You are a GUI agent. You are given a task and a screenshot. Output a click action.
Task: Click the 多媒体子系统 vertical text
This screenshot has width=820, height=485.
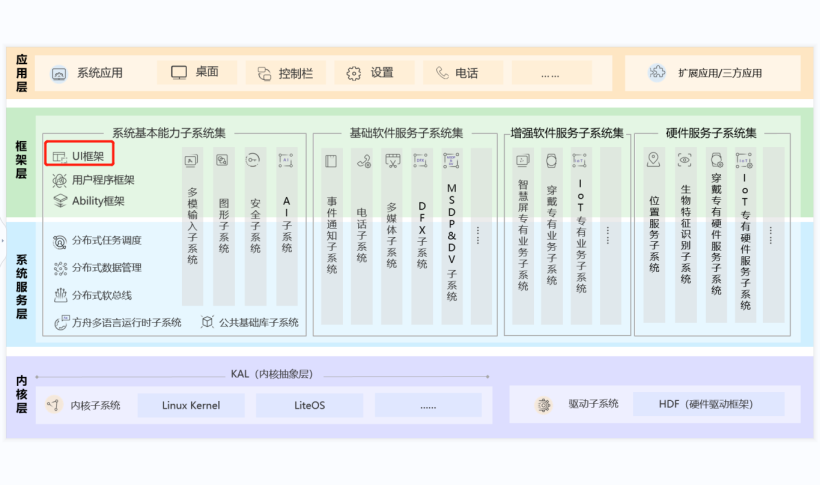392,235
